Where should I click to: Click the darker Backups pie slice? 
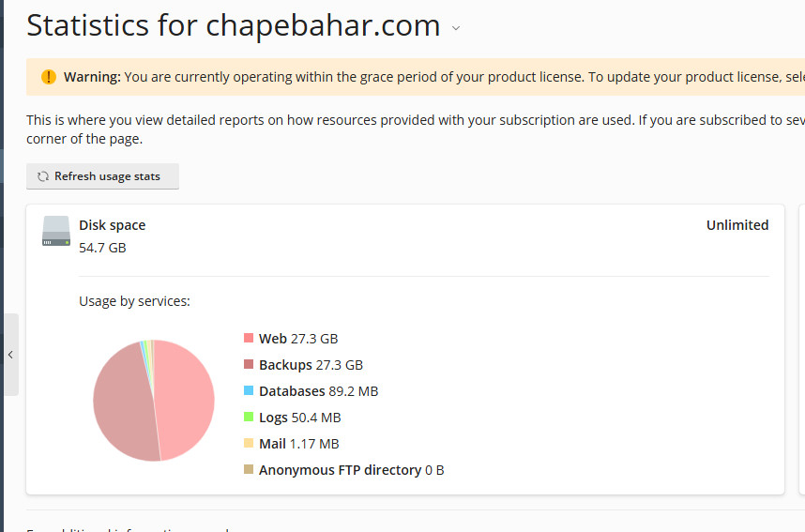point(122,403)
